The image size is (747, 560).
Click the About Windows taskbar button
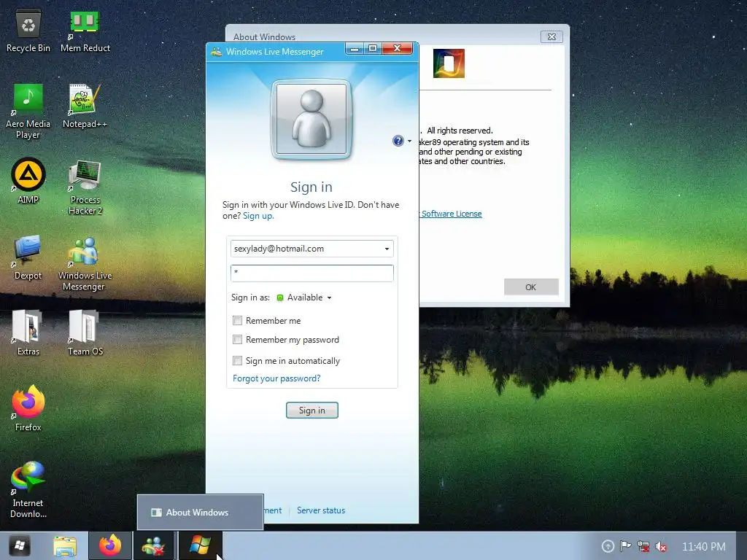click(x=200, y=545)
